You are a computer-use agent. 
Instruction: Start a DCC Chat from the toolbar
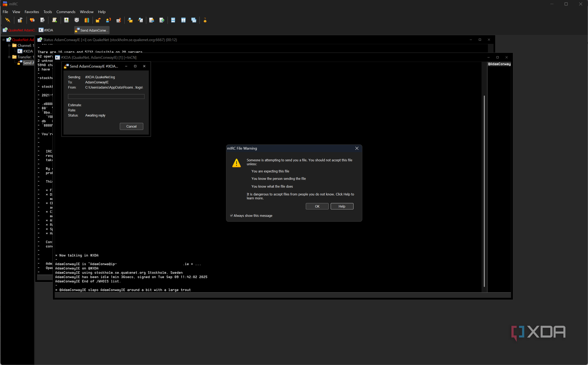click(x=108, y=20)
